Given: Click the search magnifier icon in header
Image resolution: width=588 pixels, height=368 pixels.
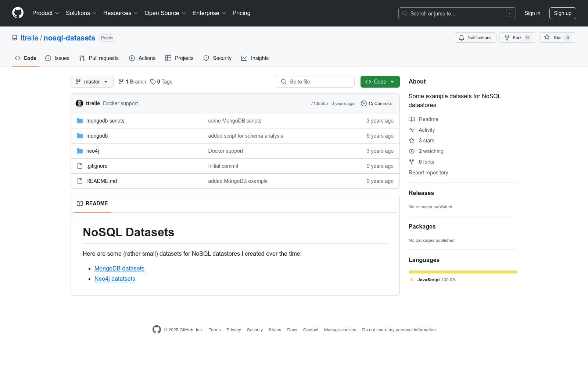Looking at the screenshot, I should click(x=405, y=13).
